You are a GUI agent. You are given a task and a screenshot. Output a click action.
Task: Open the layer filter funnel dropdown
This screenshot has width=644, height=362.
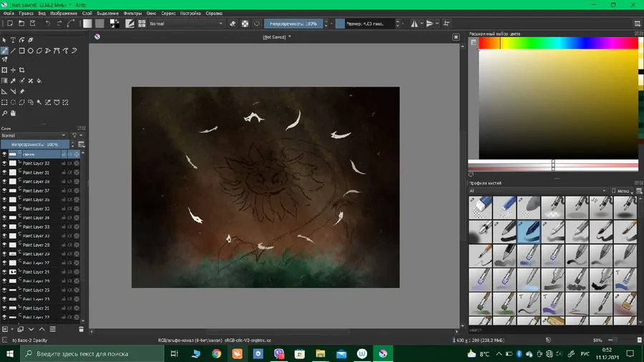tap(77, 135)
